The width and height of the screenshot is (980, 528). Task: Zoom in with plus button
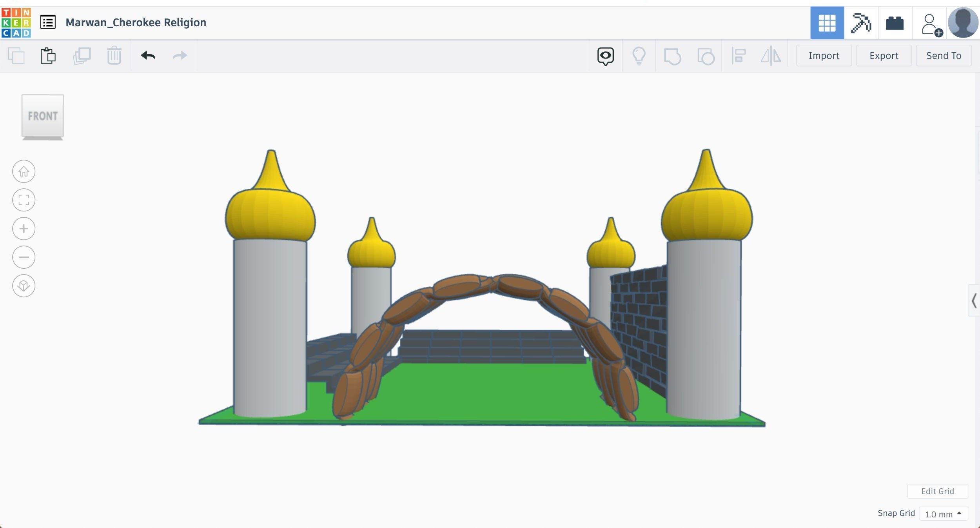[x=24, y=229]
